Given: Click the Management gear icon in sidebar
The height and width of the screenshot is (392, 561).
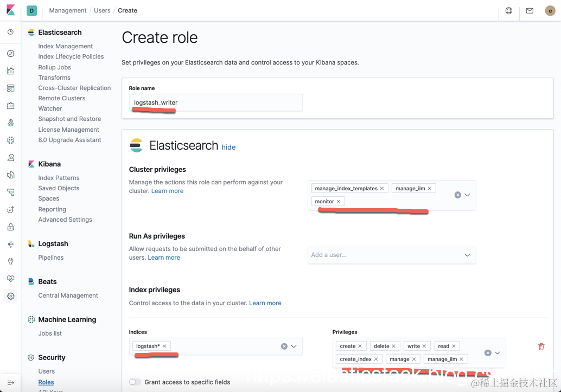Looking at the screenshot, I should tap(11, 296).
